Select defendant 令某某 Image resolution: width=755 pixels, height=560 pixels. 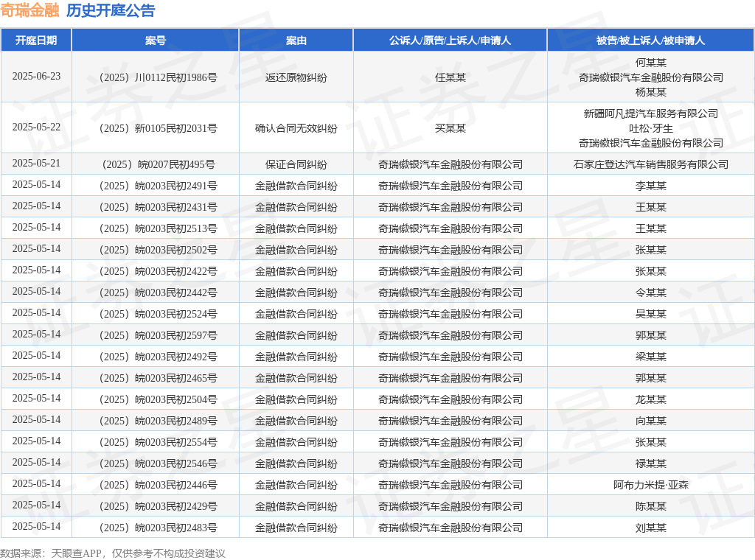coord(650,293)
